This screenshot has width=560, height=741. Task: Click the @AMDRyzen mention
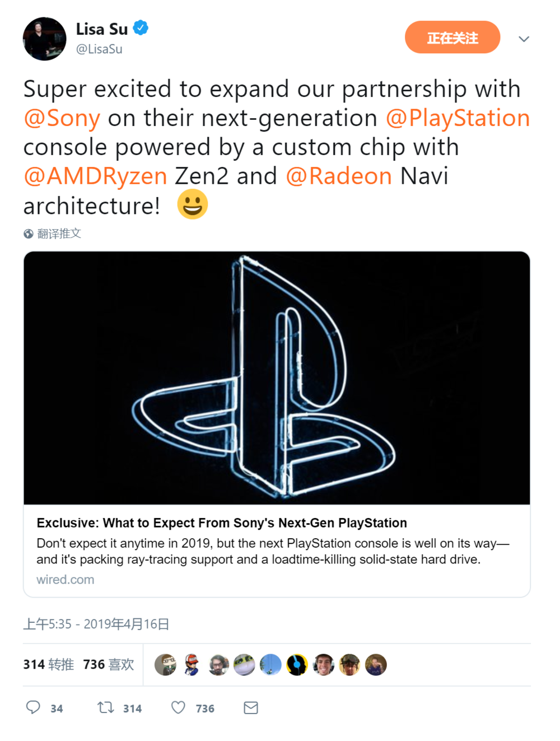[x=95, y=176]
